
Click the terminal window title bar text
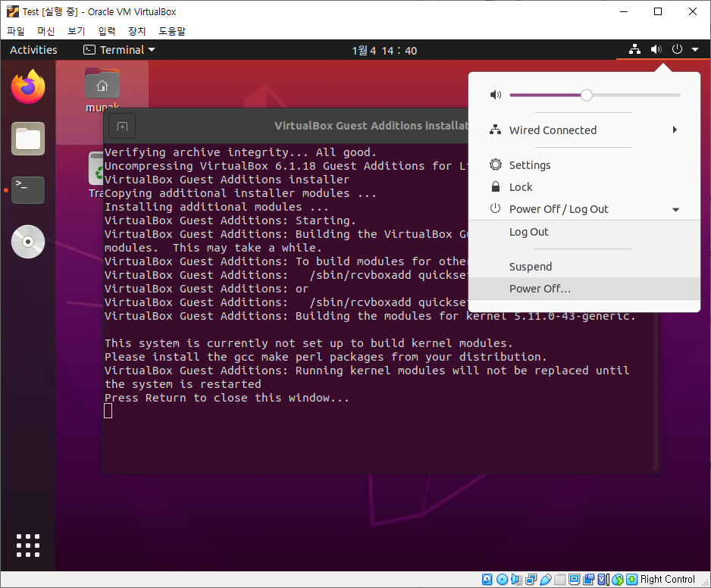[371, 126]
